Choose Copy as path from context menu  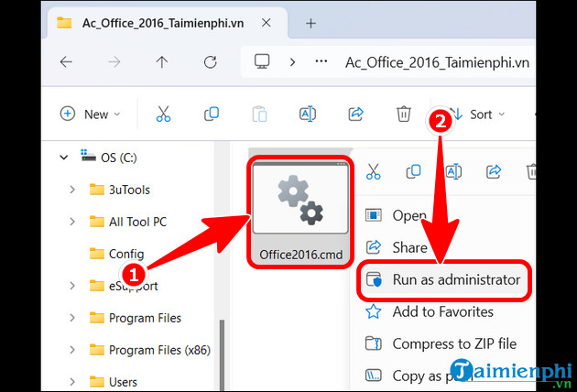click(419, 376)
